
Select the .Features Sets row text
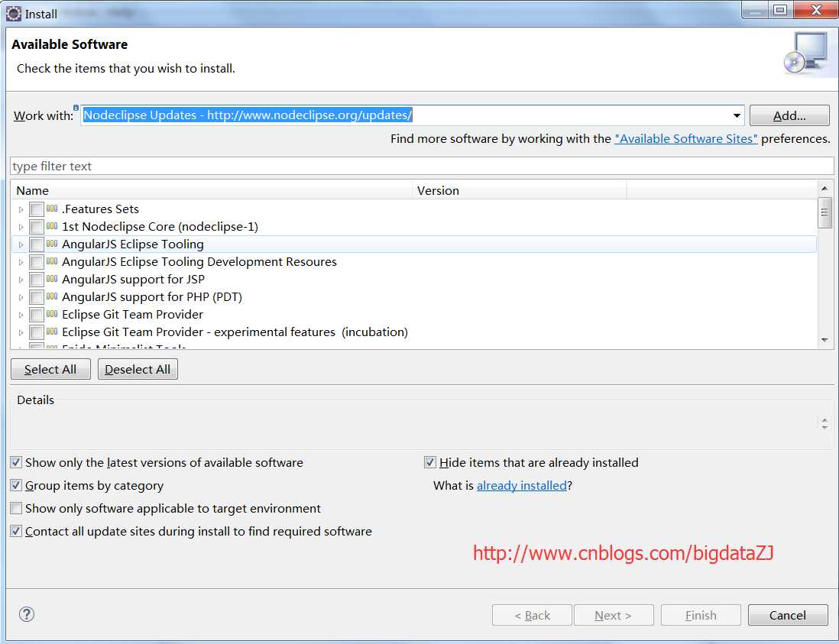point(101,209)
